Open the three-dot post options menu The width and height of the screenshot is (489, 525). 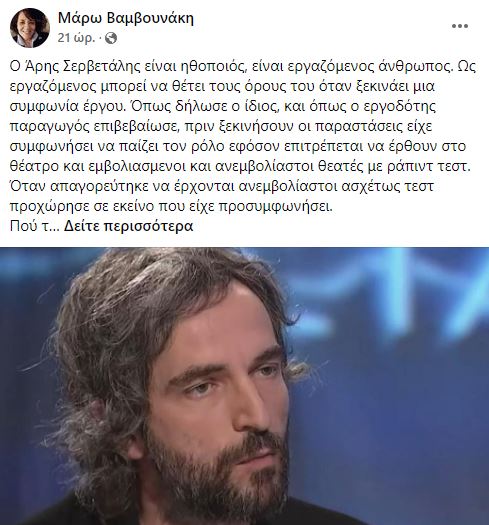click(460, 26)
